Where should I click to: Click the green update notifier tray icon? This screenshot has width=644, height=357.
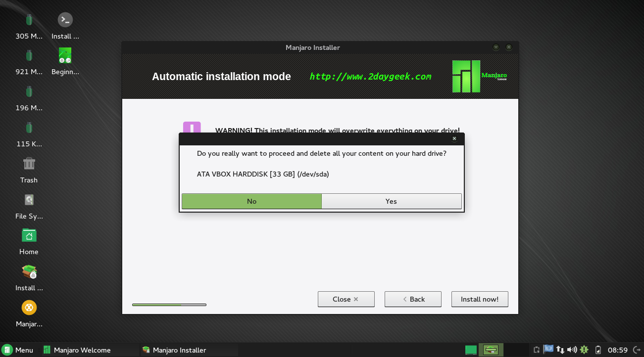[x=584, y=350]
